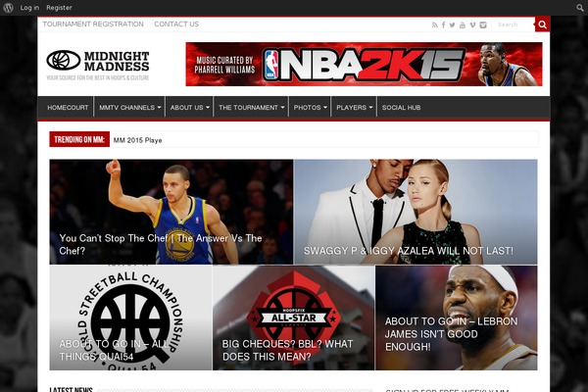
Task: Click the red search submit button
Action: pyautogui.click(x=542, y=24)
